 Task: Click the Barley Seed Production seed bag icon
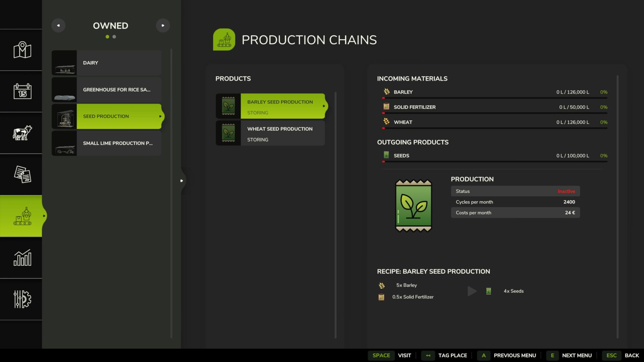tap(228, 106)
